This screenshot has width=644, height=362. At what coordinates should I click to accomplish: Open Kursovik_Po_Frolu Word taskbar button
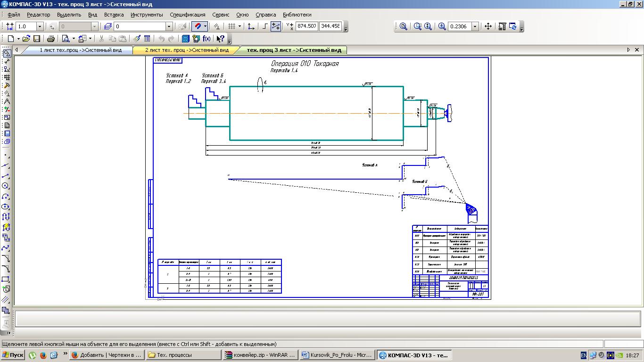tap(337, 355)
